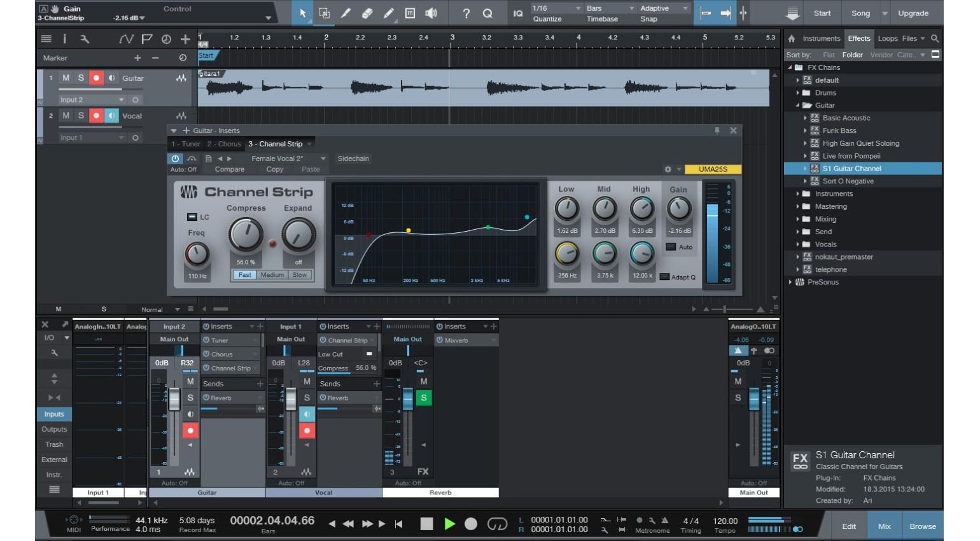Viewport: 980px width, 541px height.
Task: Toggle the transport Loop button
Action: coord(497,524)
